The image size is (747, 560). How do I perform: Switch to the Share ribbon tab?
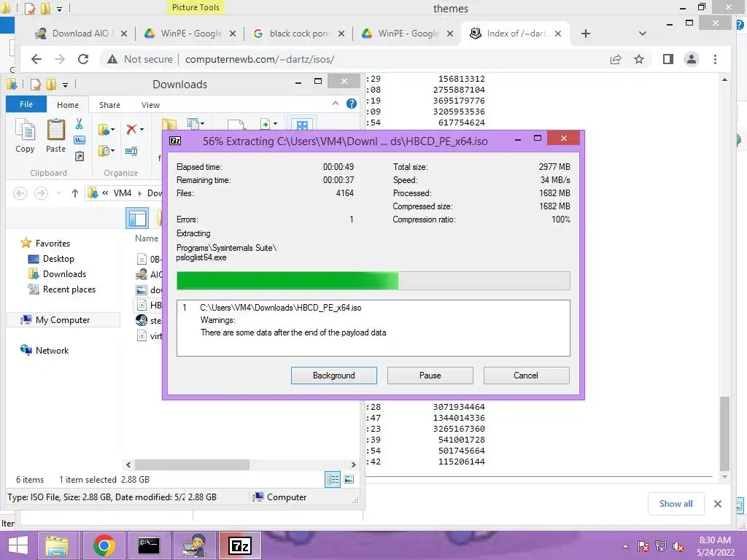[109, 105]
